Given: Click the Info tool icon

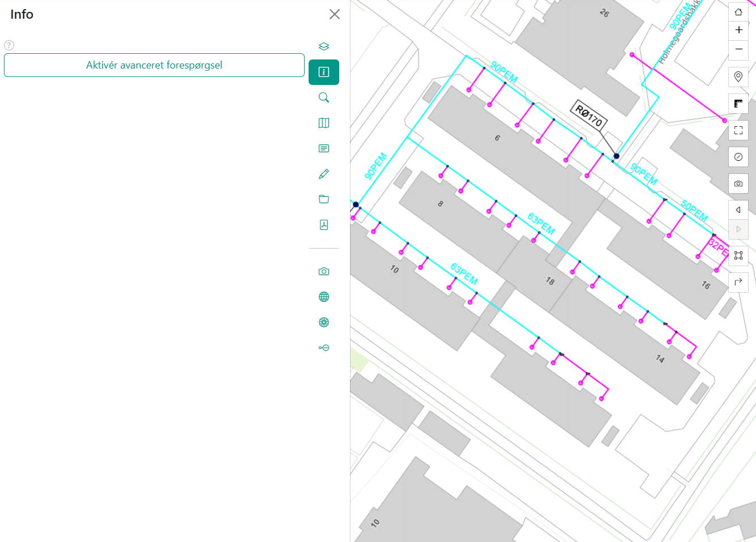Looking at the screenshot, I should click(x=324, y=72).
